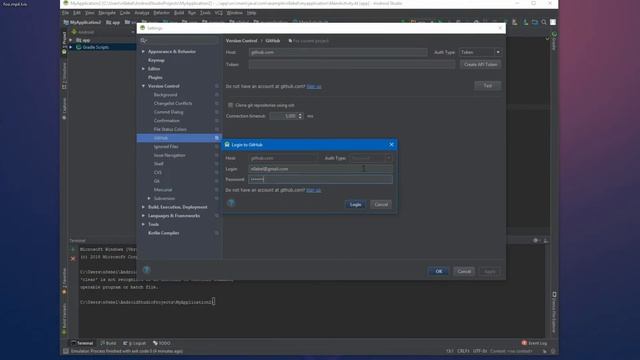Image resolution: width=640 pixels, height=360 pixels.
Task: Open the TODO tool window tab
Action: (x=162, y=343)
